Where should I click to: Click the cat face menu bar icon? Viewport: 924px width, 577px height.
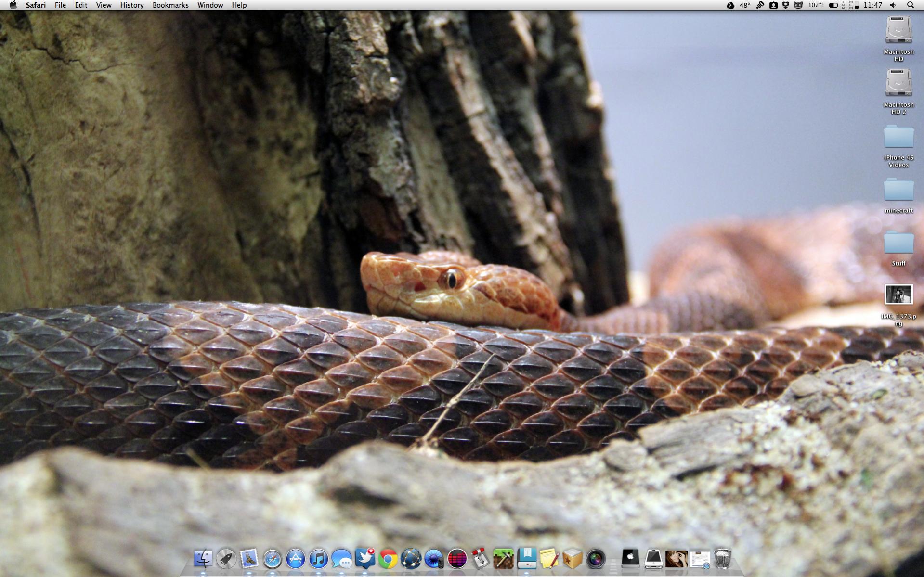click(x=798, y=5)
